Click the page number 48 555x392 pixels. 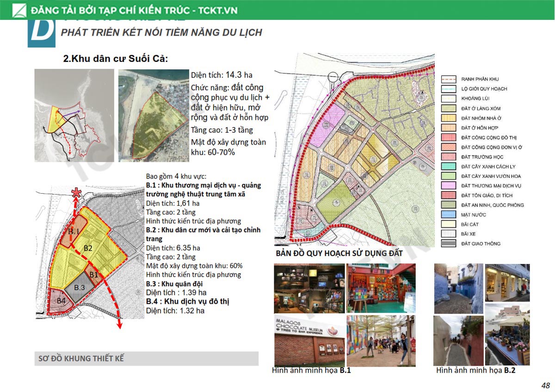[x=546, y=386]
